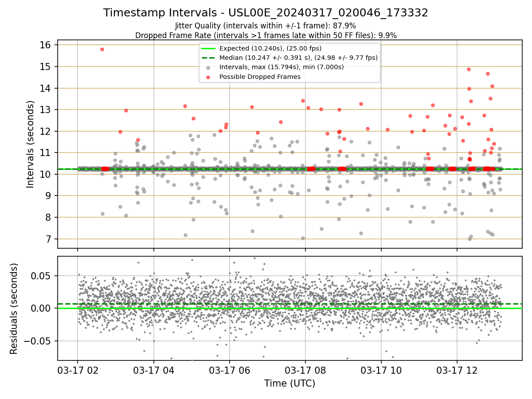Click the 'Possible Dropped Frames' legend entry
Image resolution: width=532 pixels, height=399 pixels.
[x=260, y=77]
